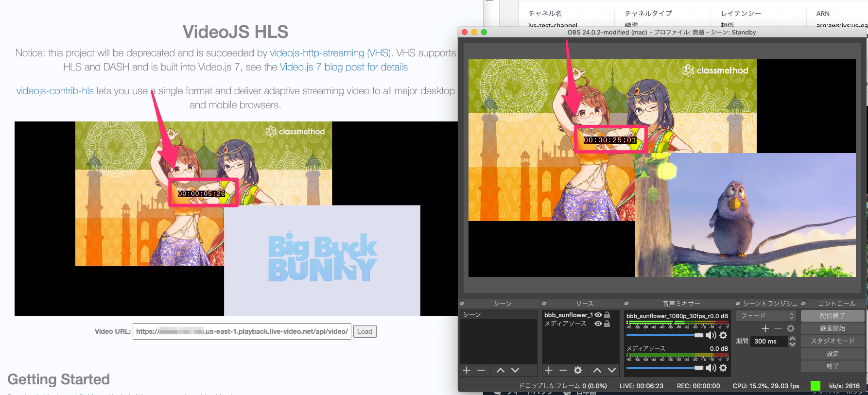Move source up in Sources panel
The image size is (868, 395).
pos(597,370)
